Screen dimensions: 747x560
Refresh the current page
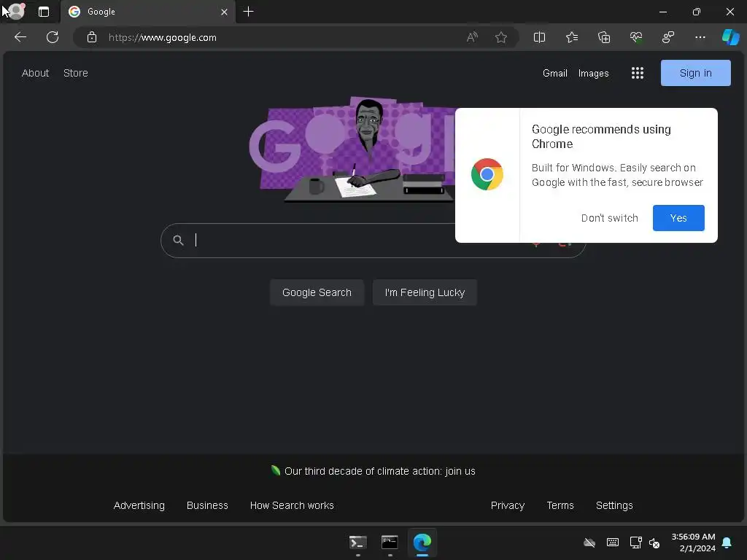(53, 37)
